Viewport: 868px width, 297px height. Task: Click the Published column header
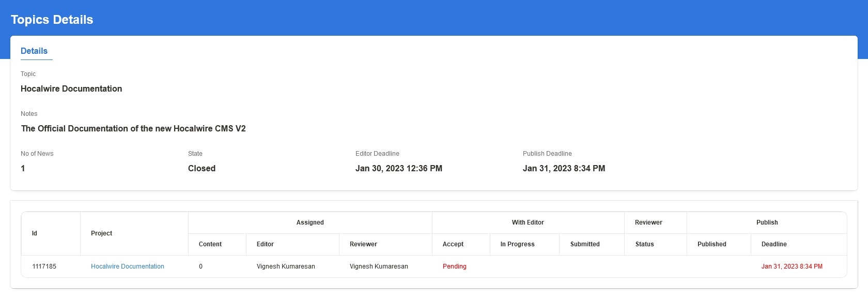(711, 244)
